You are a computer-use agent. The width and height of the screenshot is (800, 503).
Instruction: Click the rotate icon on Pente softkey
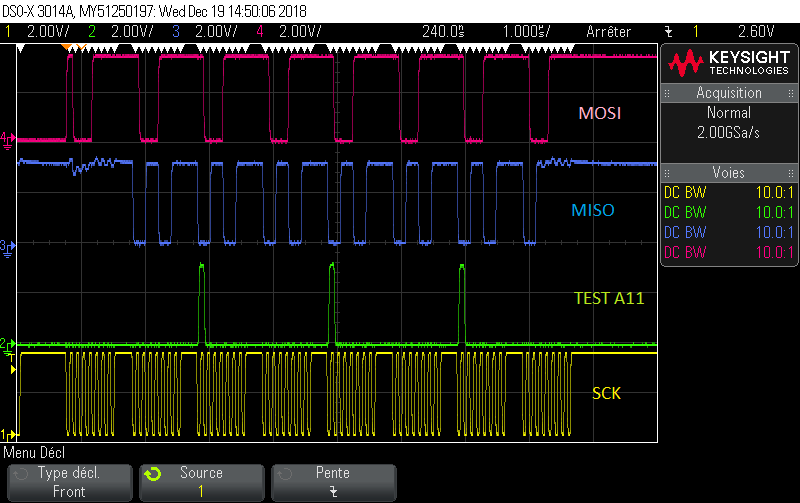[285, 474]
